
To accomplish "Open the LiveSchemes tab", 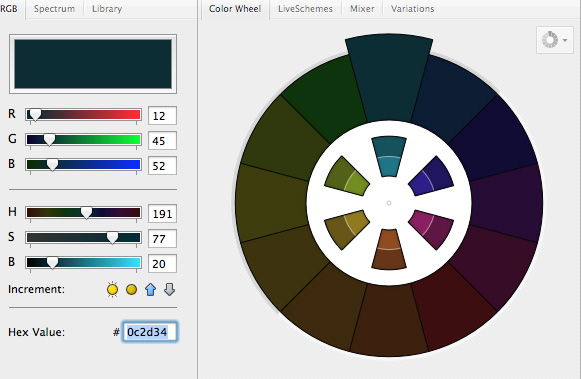I will [x=305, y=9].
